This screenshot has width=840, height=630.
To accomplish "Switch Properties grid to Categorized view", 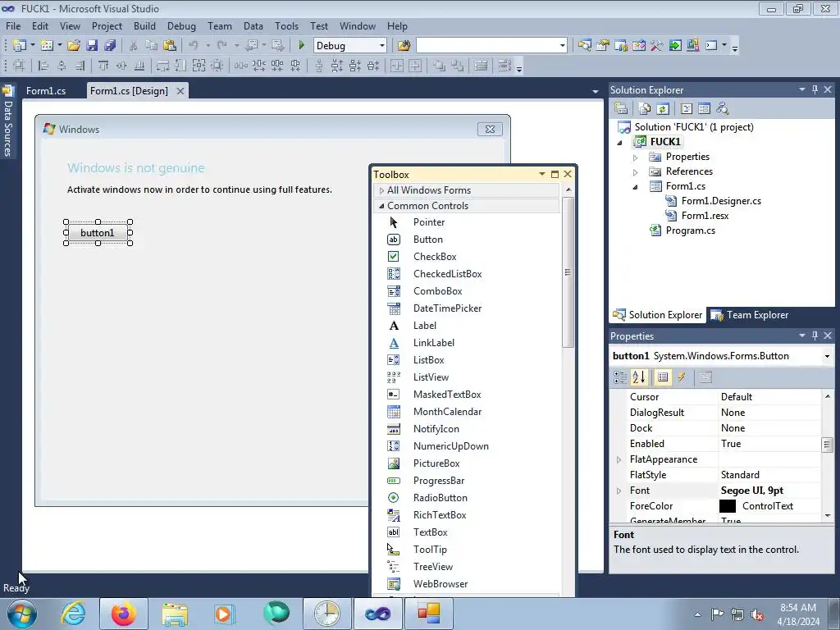I will pyautogui.click(x=620, y=377).
